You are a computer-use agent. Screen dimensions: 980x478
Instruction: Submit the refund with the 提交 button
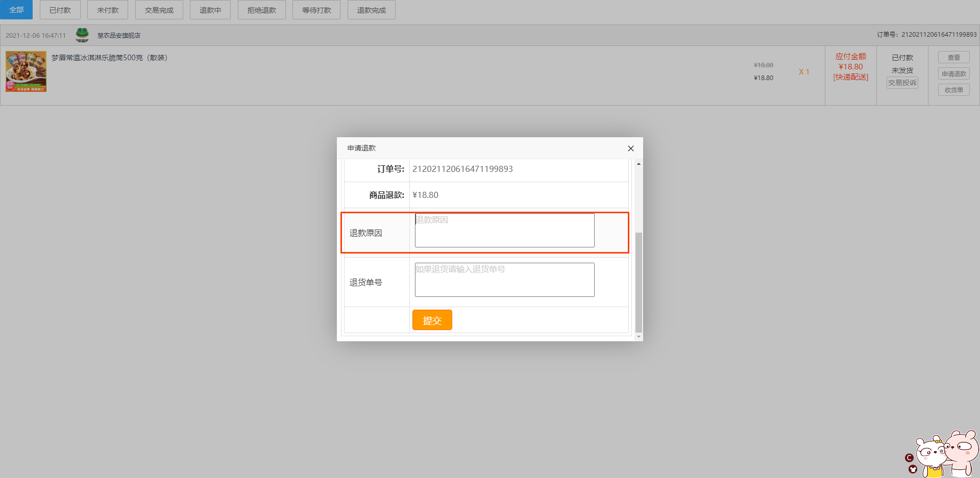[432, 320]
